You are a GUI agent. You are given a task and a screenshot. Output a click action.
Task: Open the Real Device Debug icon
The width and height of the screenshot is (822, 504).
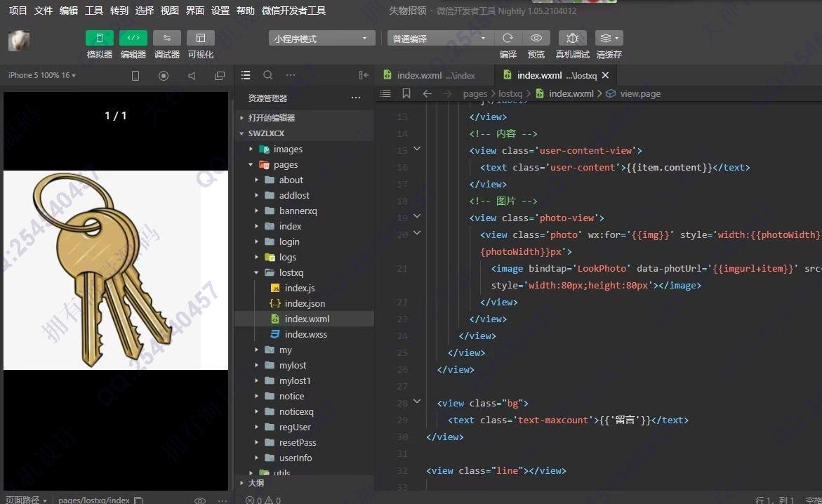[x=572, y=39]
